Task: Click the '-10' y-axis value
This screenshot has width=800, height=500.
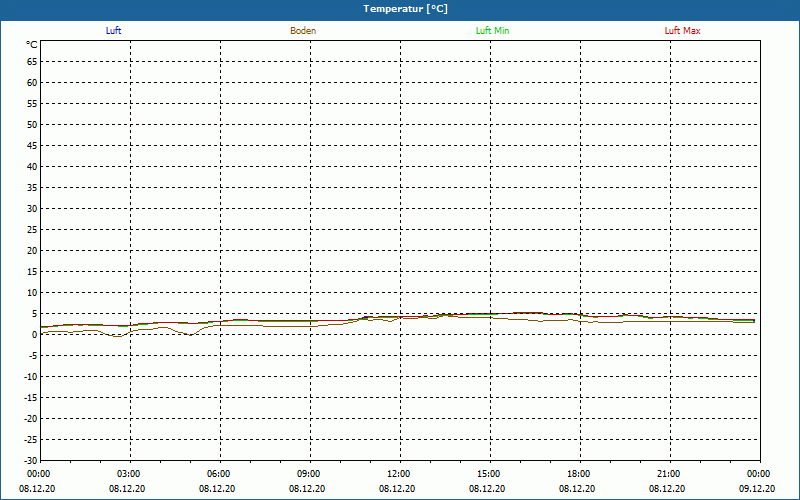Action: [32, 377]
